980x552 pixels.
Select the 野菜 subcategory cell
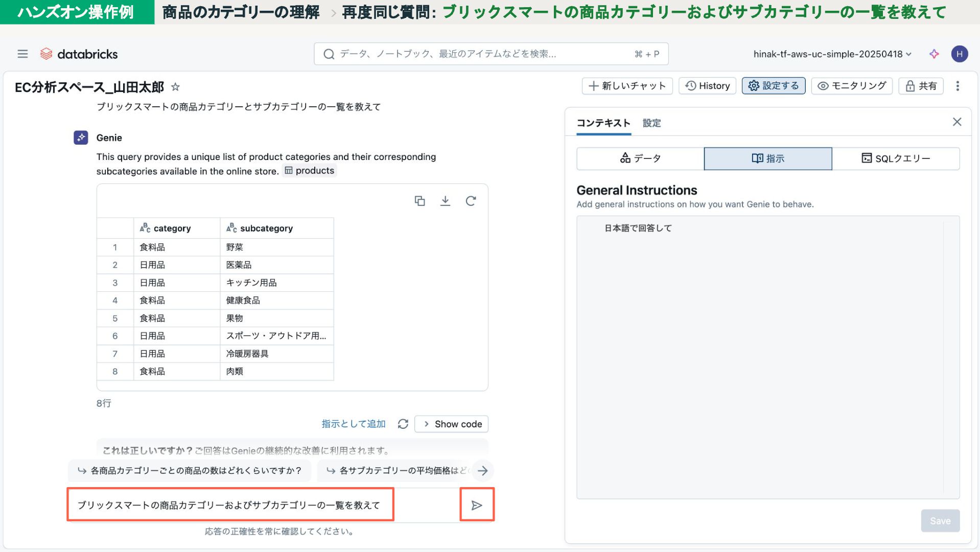(x=277, y=247)
